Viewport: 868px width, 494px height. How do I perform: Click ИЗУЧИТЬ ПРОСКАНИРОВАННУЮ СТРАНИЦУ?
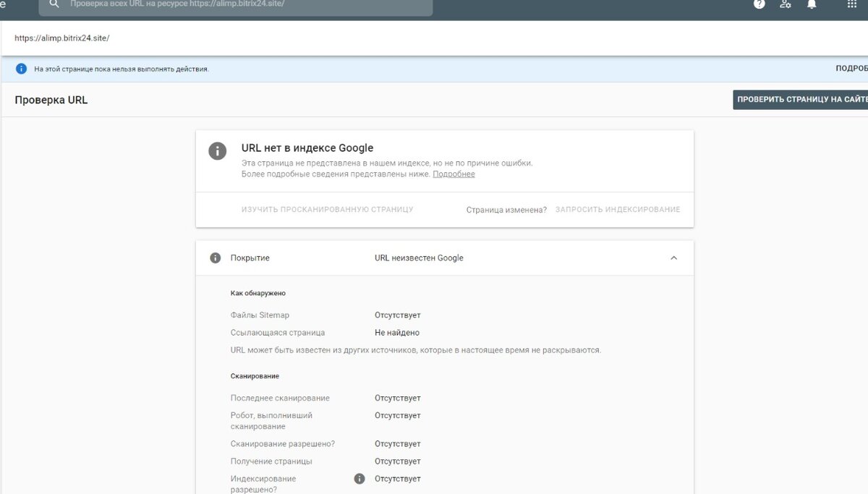coord(327,210)
